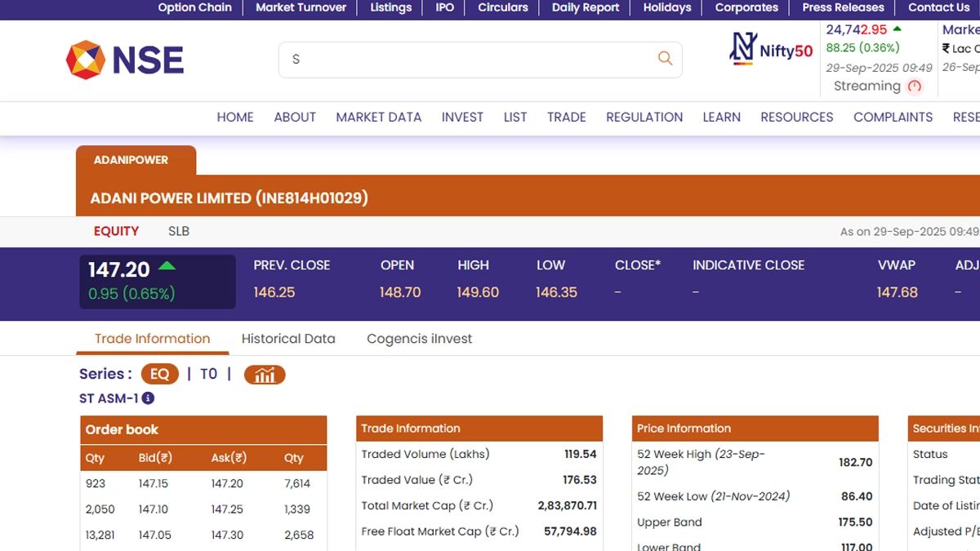980x551 pixels.
Task: Expand the RESOURCES menu
Action: pyautogui.click(x=796, y=118)
